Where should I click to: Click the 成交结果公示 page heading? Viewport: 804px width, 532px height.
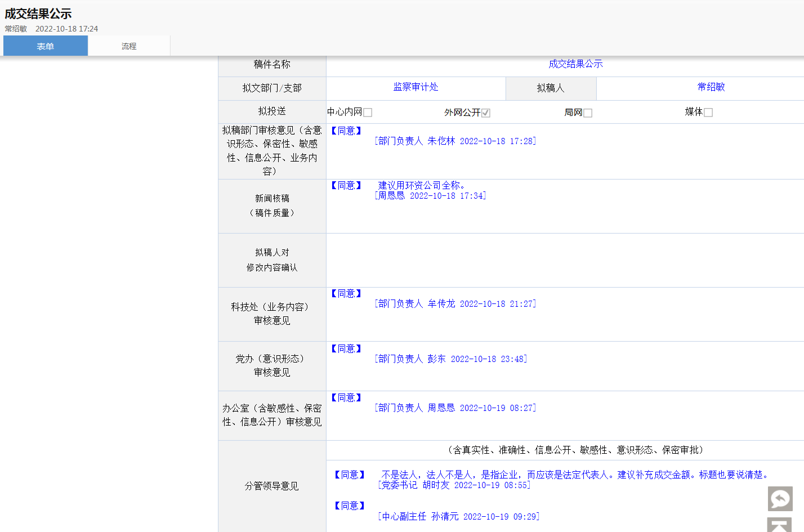tap(38, 14)
